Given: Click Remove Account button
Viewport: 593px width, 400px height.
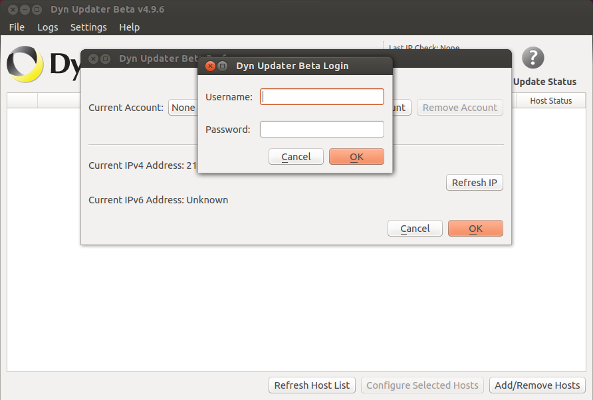Looking at the screenshot, I should [460, 108].
